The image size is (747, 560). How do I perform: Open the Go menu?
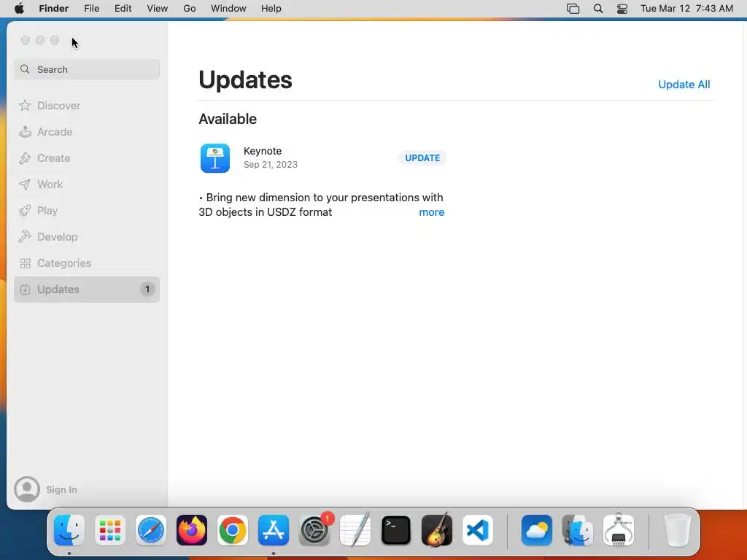tap(190, 9)
